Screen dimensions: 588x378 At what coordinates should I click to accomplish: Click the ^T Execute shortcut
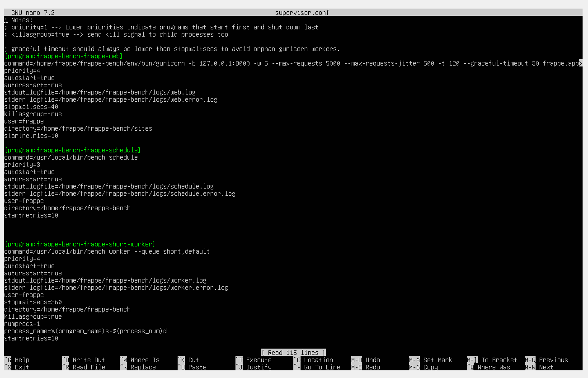point(254,360)
